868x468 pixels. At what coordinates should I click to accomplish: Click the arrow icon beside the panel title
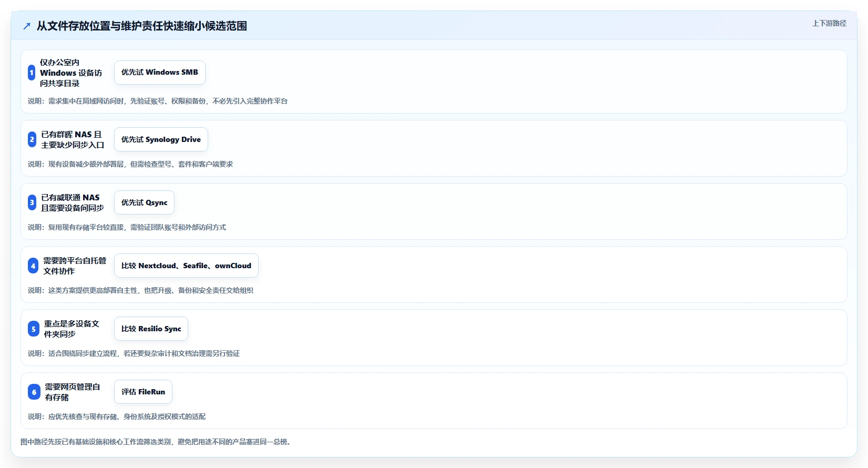click(27, 26)
